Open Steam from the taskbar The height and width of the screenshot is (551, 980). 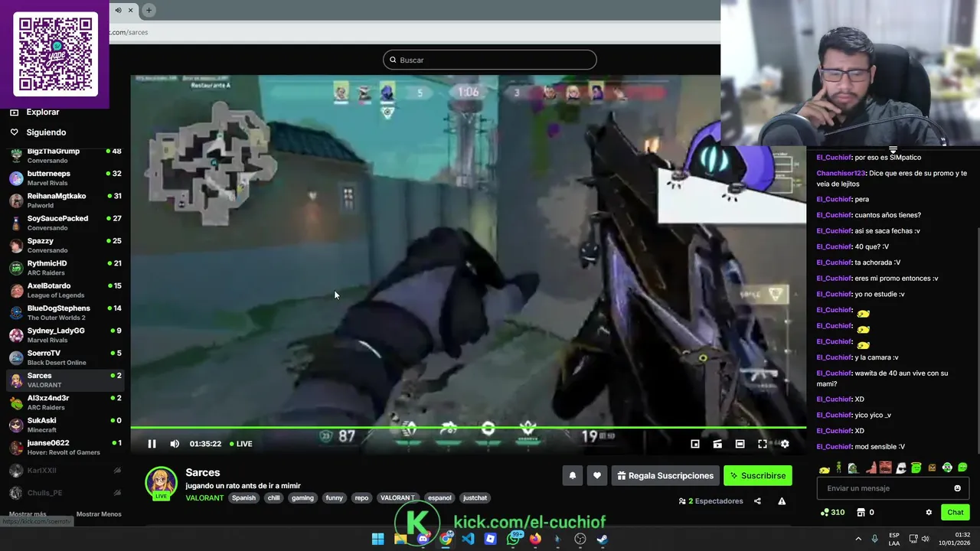(603, 539)
